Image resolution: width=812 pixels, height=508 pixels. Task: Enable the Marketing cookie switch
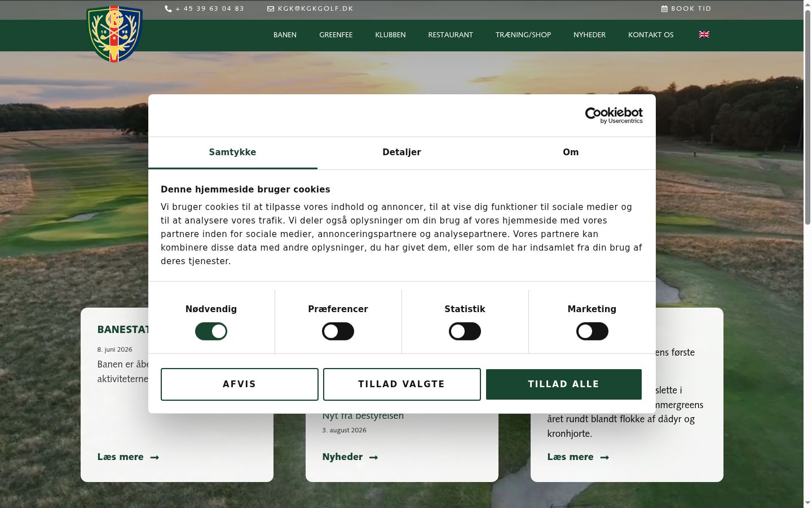pyautogui.click(x=592, y=331)
